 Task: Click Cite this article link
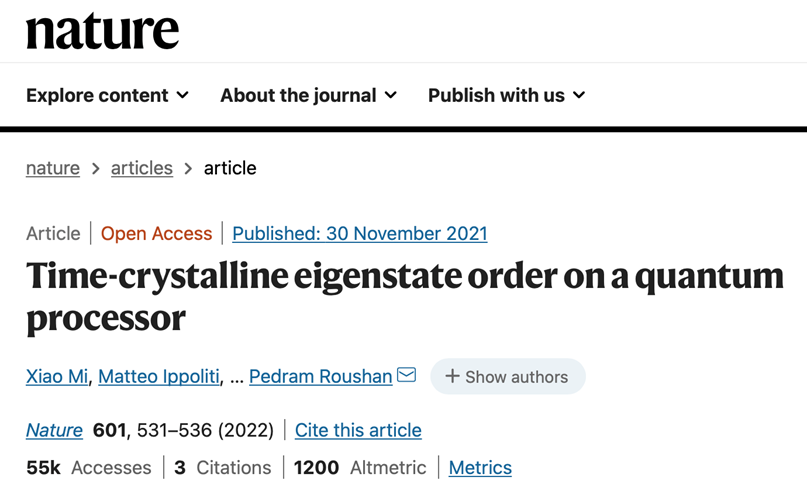pos(358,430)
